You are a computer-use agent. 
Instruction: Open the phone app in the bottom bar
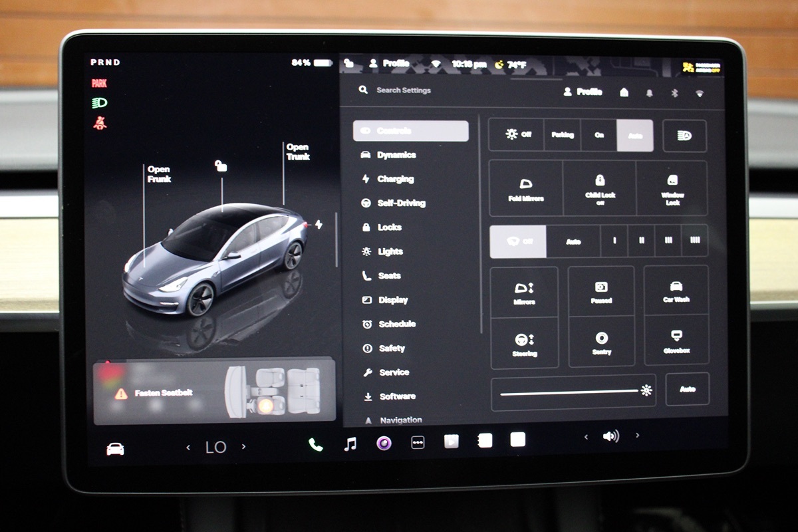[316, 445]
